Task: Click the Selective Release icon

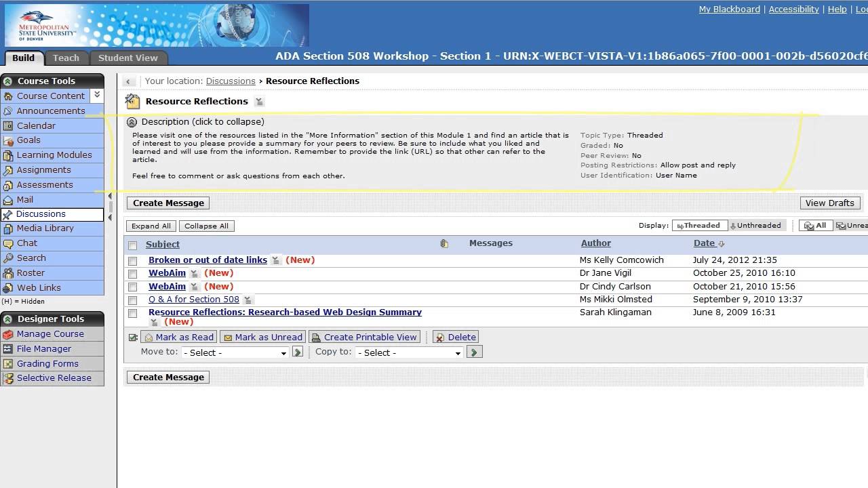Action: click(8, 378)
